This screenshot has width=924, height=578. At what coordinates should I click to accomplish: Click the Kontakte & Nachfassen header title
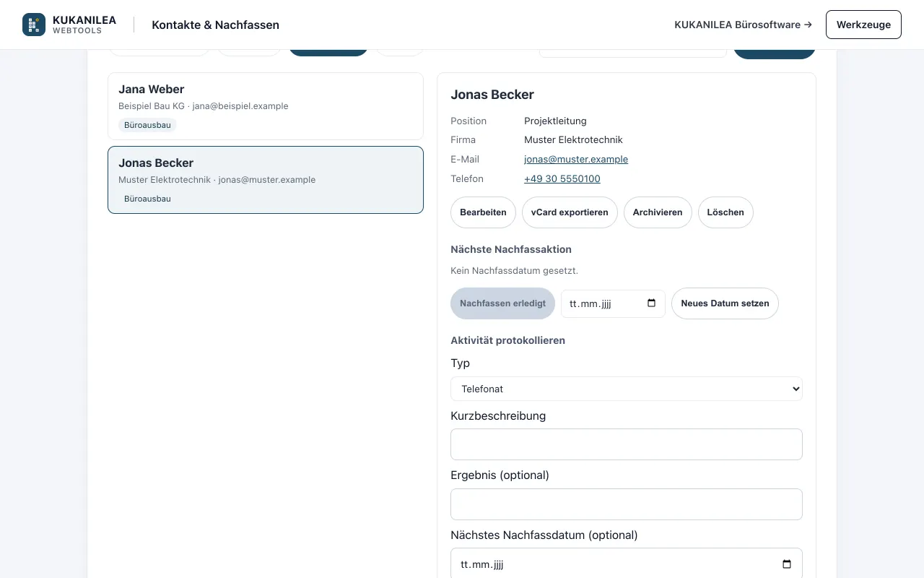click(x=215, y=25)
